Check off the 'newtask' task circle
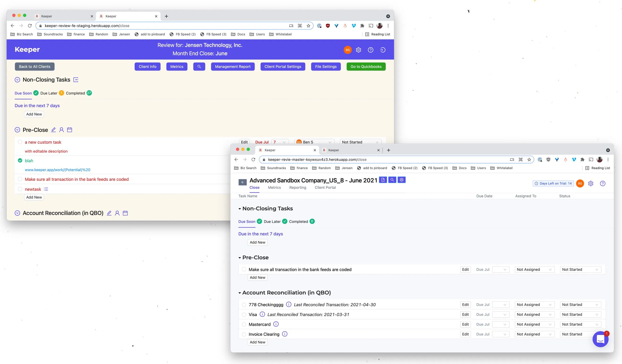622x364 pixels. click(x=20, y=189)
